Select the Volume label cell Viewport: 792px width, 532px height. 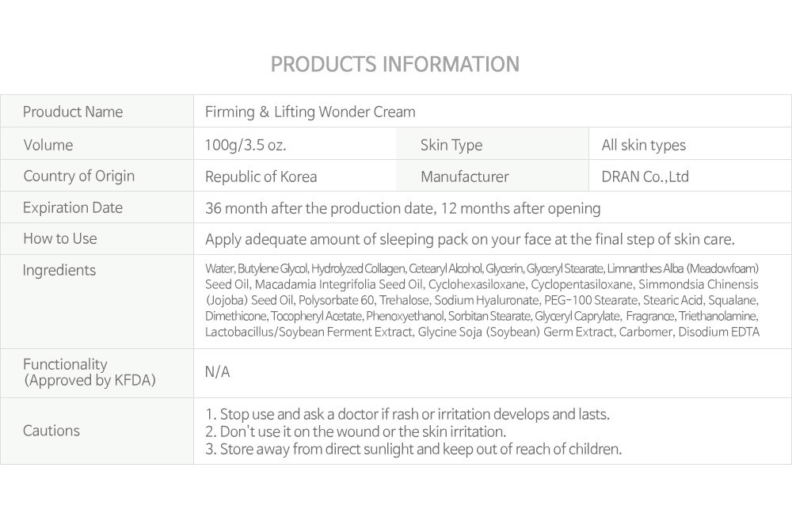pyautogui.click(x=97, y=144)
